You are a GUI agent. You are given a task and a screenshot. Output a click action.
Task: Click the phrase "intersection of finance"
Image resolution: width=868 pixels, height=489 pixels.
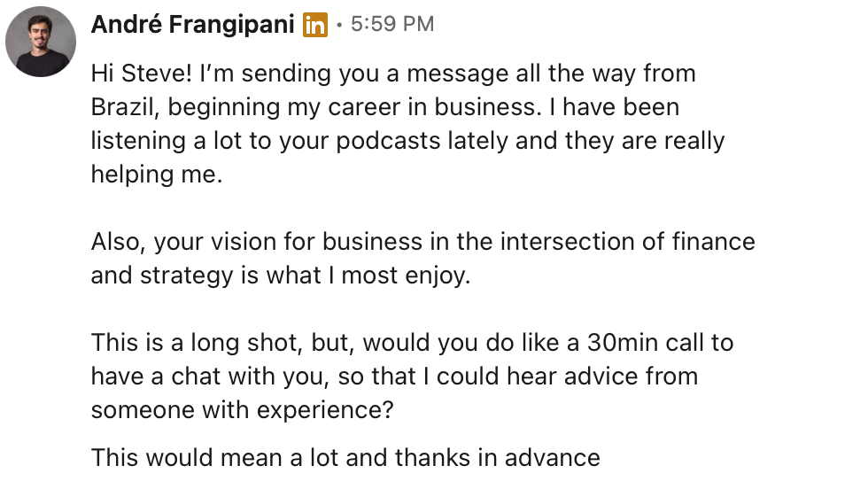[x=628, y=242]
